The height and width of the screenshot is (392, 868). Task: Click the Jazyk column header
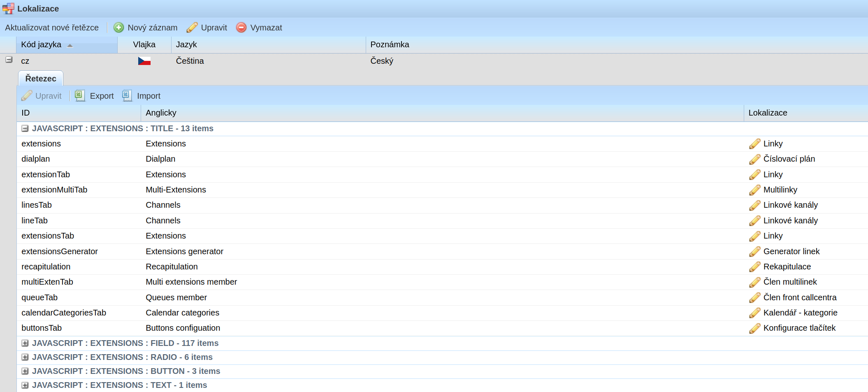click(x=268, y=44)
